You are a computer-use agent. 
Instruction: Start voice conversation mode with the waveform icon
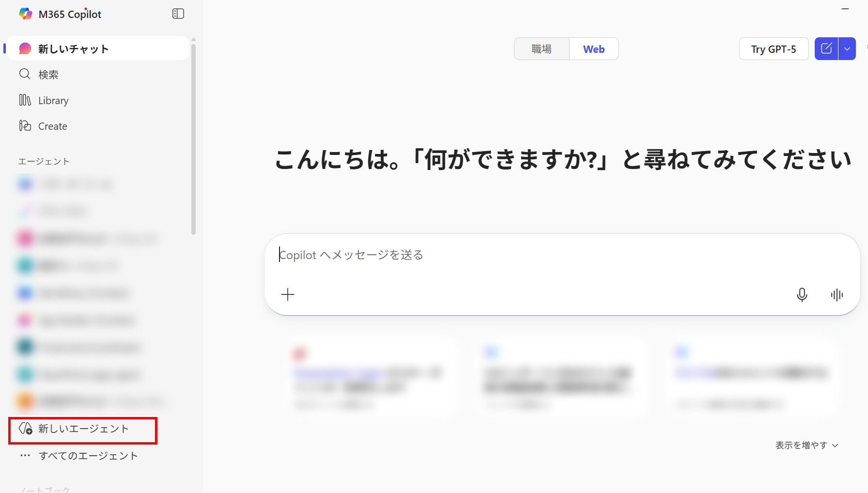pyautogui.click(x=837, y=294)
